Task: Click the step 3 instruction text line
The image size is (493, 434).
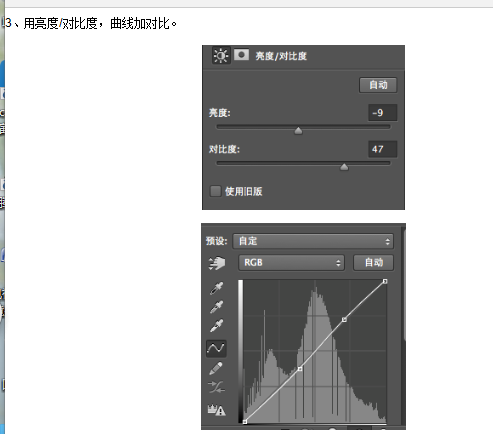Action: click(91, 23)
